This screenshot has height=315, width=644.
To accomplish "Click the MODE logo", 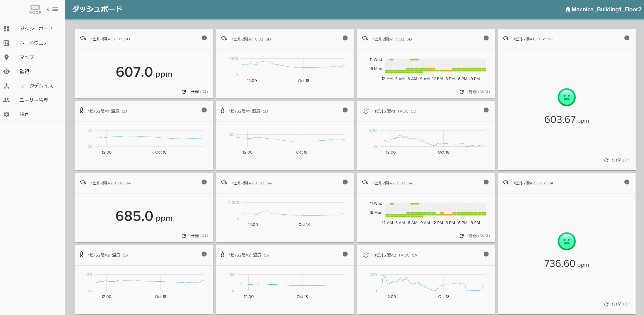I will click(x=35, y=9).
